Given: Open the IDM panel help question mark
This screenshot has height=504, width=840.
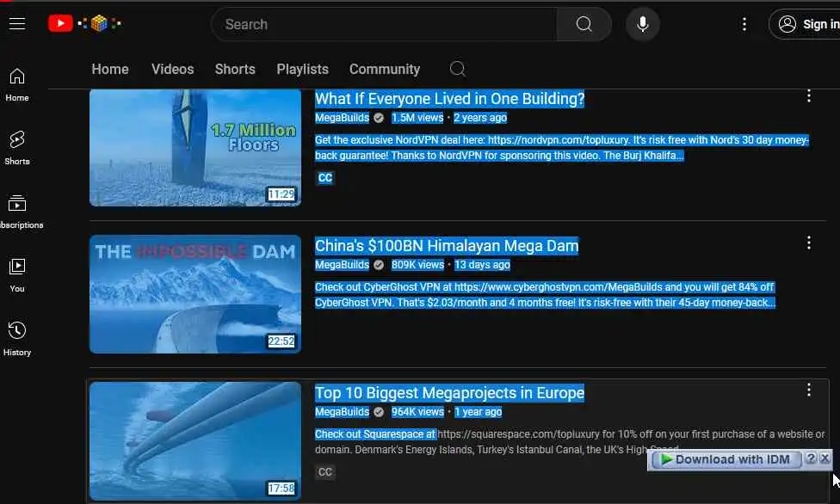Looking at the screenshot, I should click(x=811, y=458).
